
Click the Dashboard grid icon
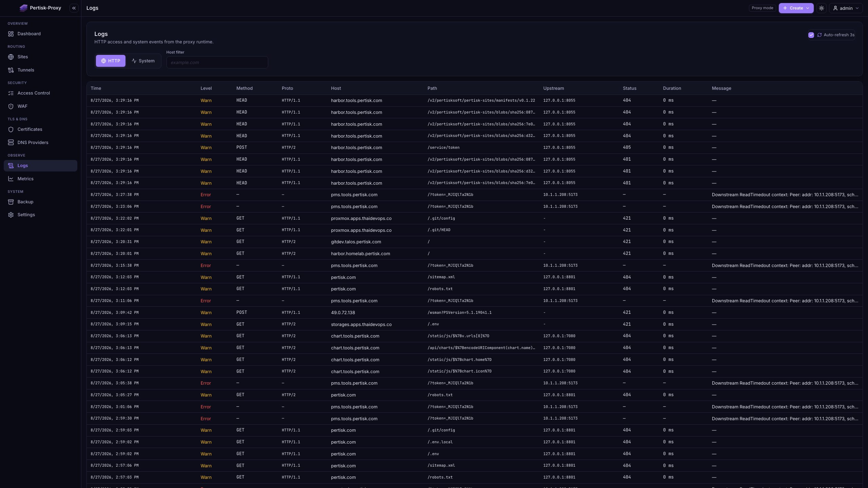[x=11, y=34]
